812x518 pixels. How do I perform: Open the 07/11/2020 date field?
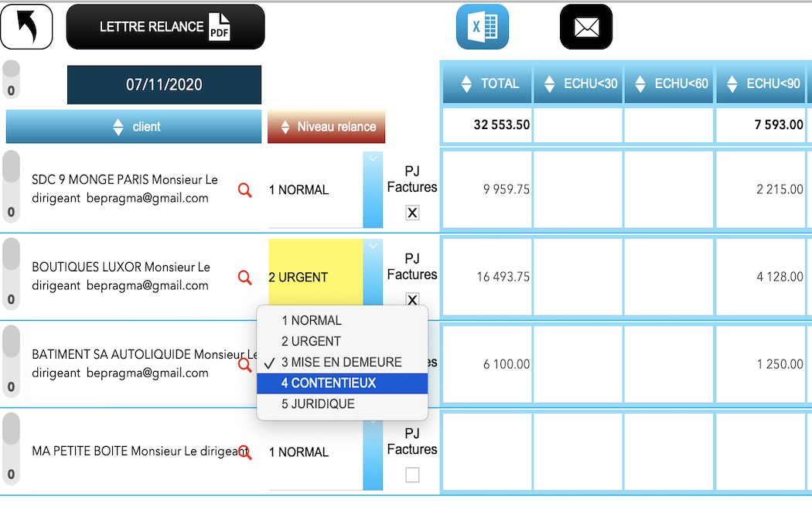tap(164, 85)
